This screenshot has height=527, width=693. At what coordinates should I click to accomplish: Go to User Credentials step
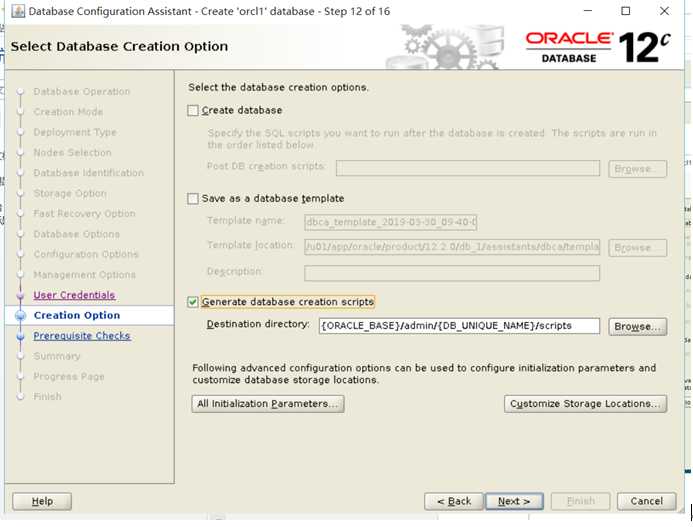pos(74,295)
